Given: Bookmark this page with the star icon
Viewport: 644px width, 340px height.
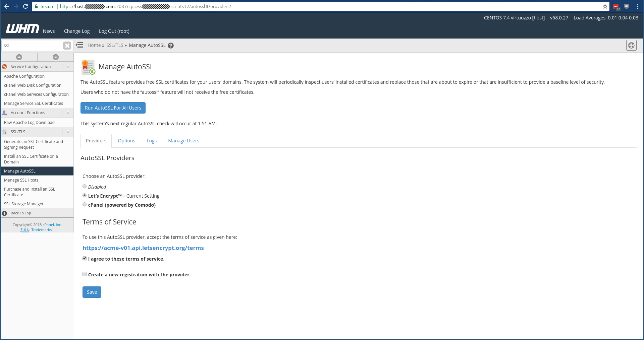Looking at the screenshot, I should tap(605, 6).
